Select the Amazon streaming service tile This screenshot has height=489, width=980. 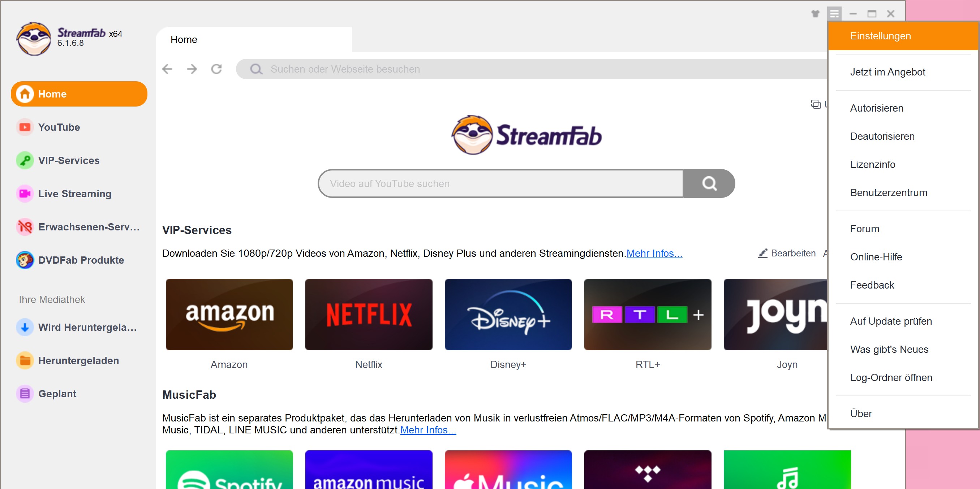(x=229, y=315)
